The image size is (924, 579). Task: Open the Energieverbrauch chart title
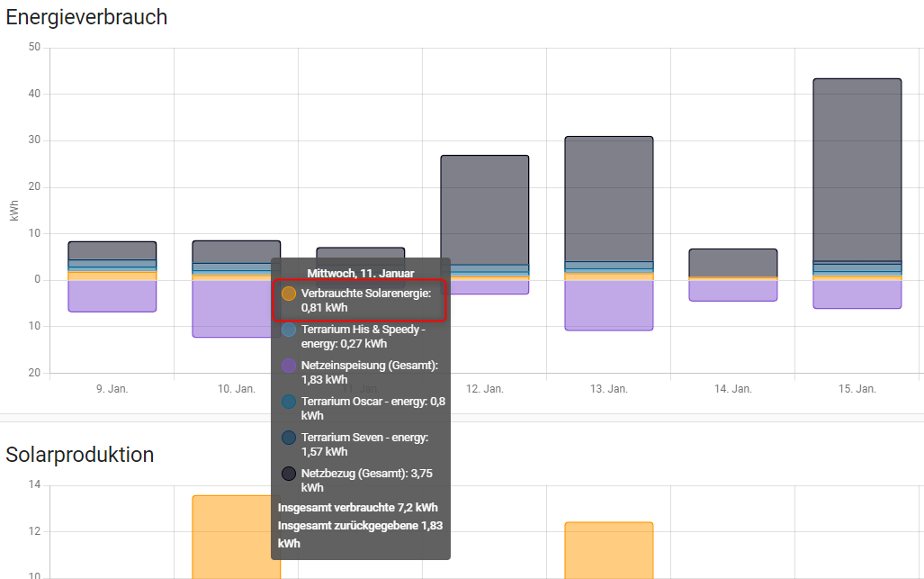(x=86, y=17)
